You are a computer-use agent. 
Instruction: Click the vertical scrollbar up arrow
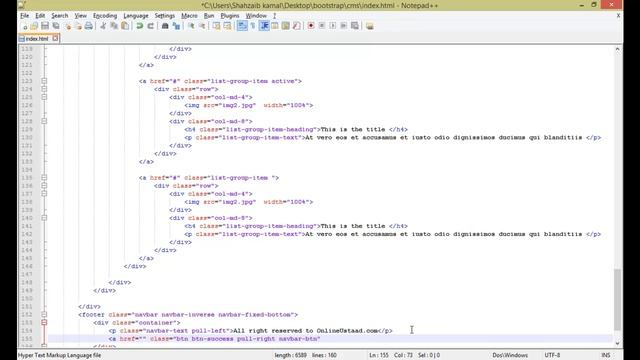617,49
